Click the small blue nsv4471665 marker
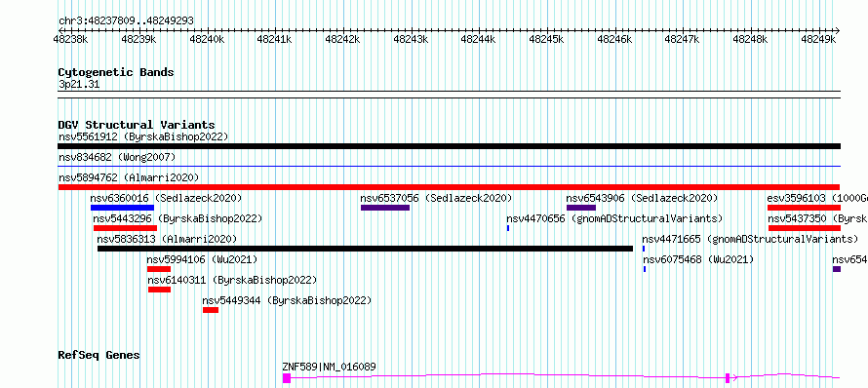The height and width of the screenshot is (388, 868). (x=644, y=249)
